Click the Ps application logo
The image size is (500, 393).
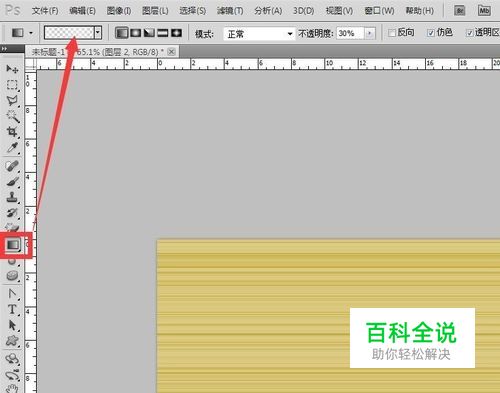click(x=13, y=10)
